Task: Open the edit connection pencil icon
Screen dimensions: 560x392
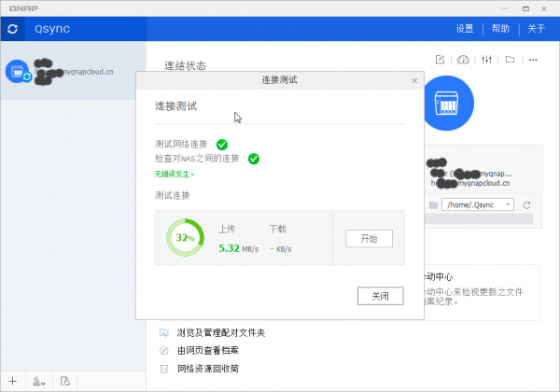Action: pyautogui.click(x=440, y=60)
